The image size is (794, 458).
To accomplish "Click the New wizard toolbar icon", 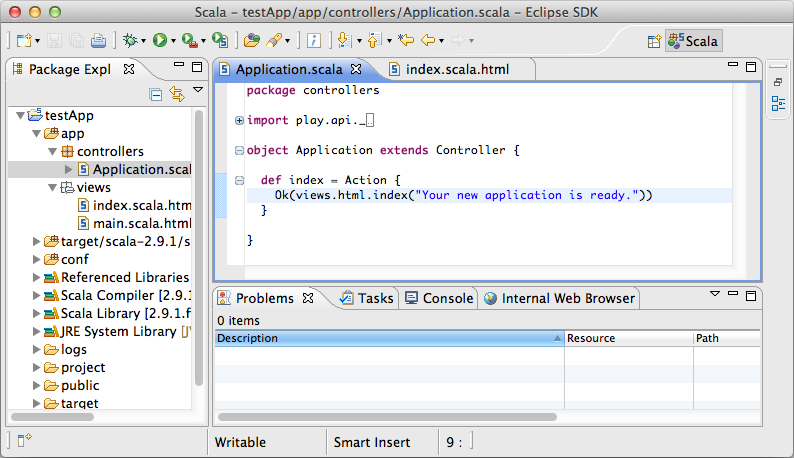I will pyautogui.click(x=24, y=41).
